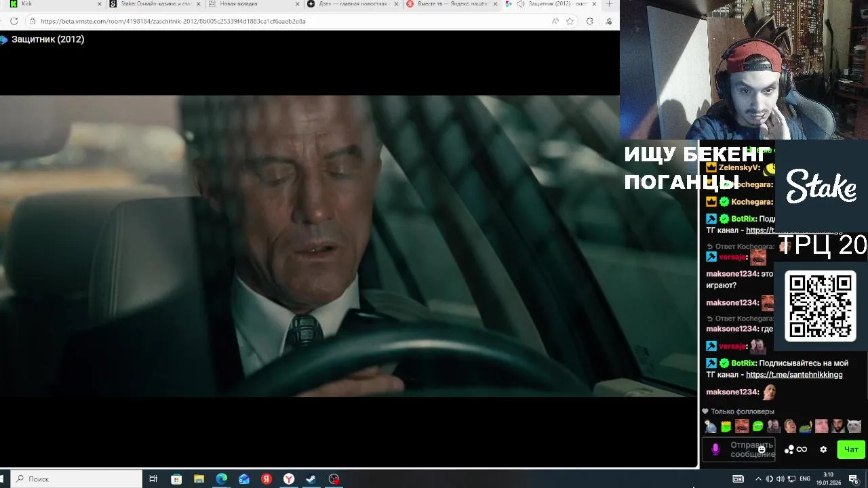Open red Yandex icon on taskbar
Viewport: 868px width, 488px height.
click(x=267, y=479)
